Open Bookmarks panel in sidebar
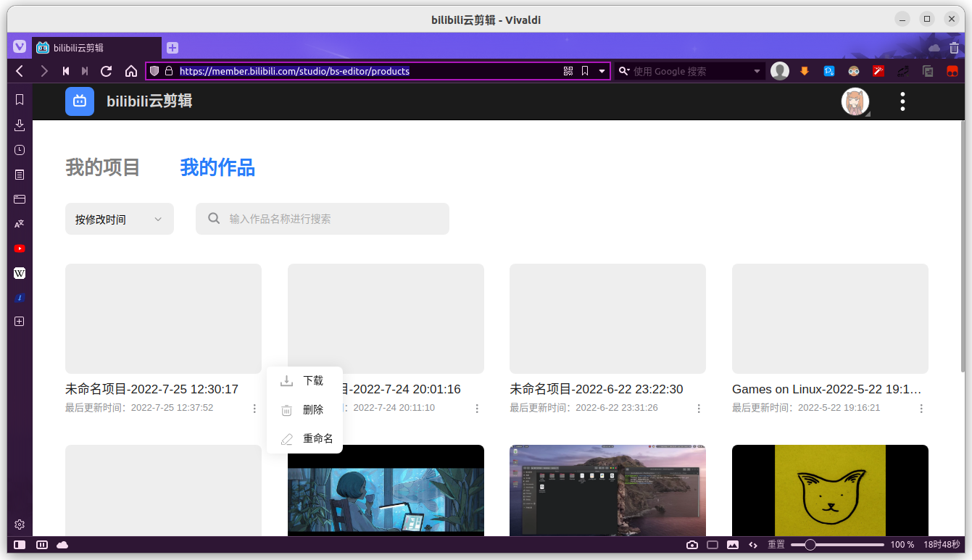Viewport: 972px width, 560px height. click(x=20, y=100)
